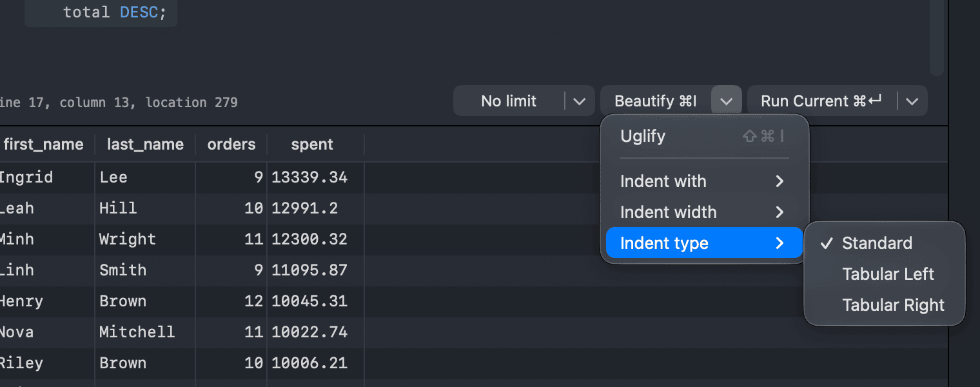This screenshot has width=980, height=387.
Task: Click the spent column header
Action: click(315, 144)
